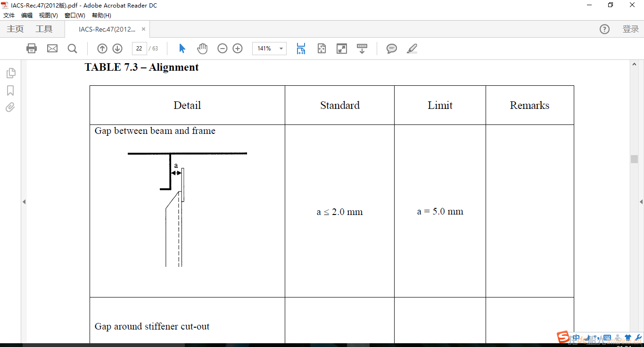Click the value "a ≤ 2.0 mm"
The height and width of the screenshot is (347, 644).
[339, 212]
